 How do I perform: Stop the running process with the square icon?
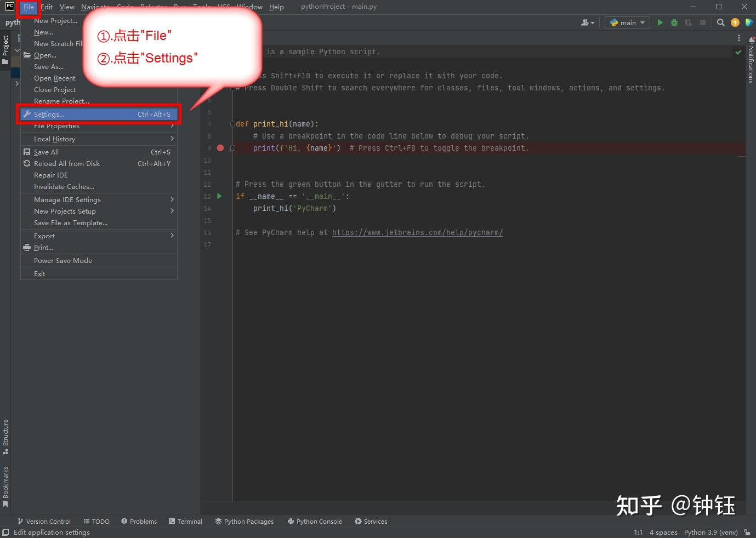coord(703,22)
